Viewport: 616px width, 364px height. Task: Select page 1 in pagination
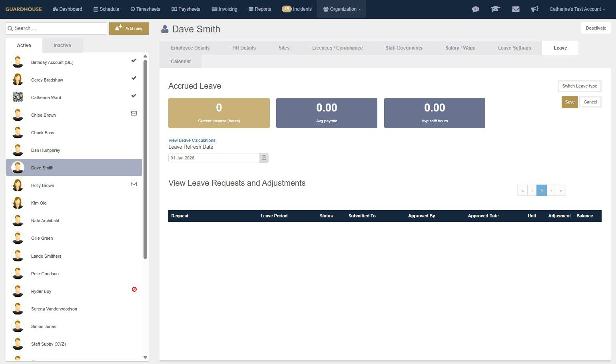pyautogui.click(x=542, y=191)
